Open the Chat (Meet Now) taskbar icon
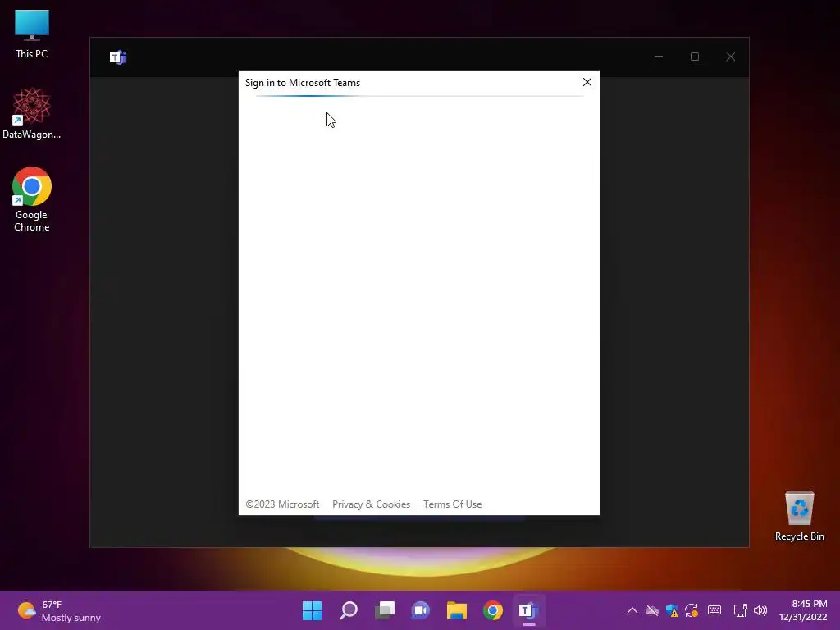The height and width of the screenshot is (630, 840). click(421, 610)
